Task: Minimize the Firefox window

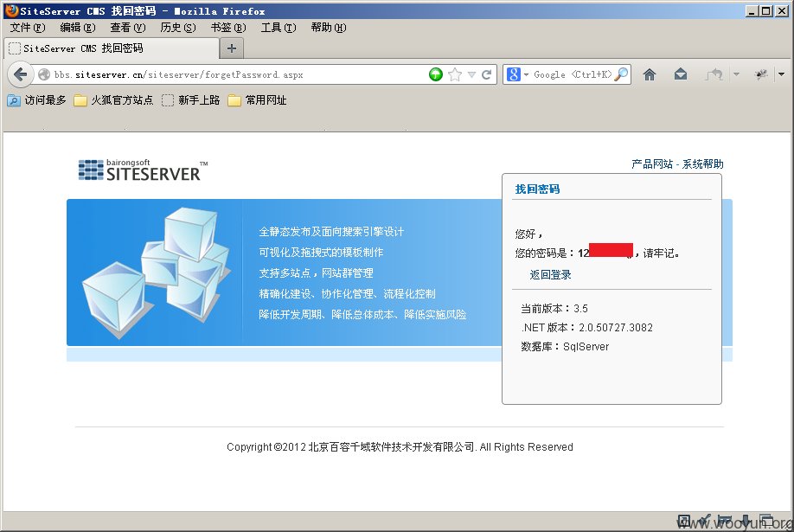Action: [x=752, y=10]
